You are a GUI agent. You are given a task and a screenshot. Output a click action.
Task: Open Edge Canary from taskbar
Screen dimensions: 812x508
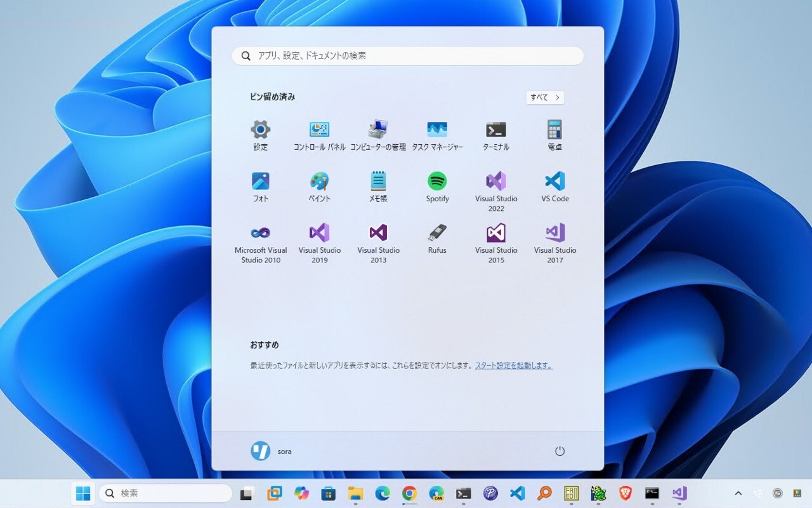(436, 493)
